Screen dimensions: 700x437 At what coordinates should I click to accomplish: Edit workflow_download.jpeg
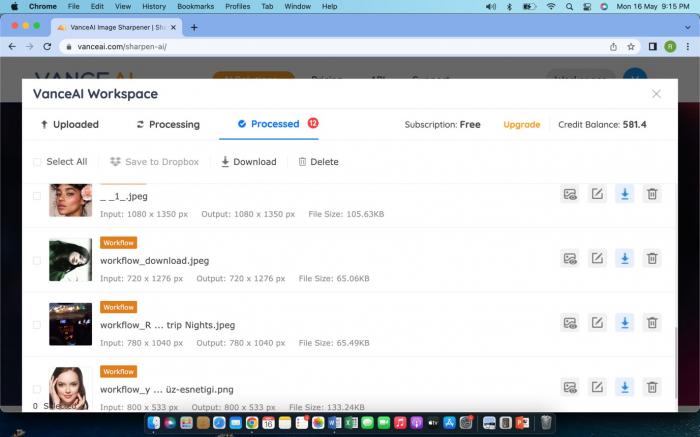(597, 258)
